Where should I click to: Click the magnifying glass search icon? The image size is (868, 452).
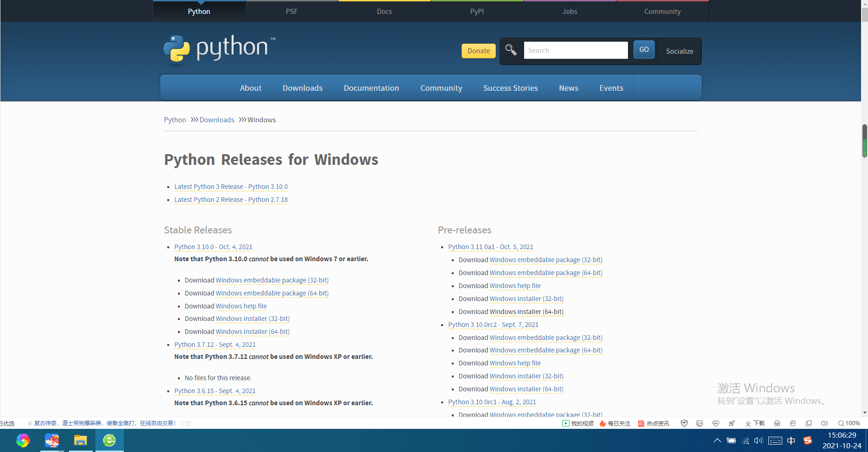coord(511,50)
